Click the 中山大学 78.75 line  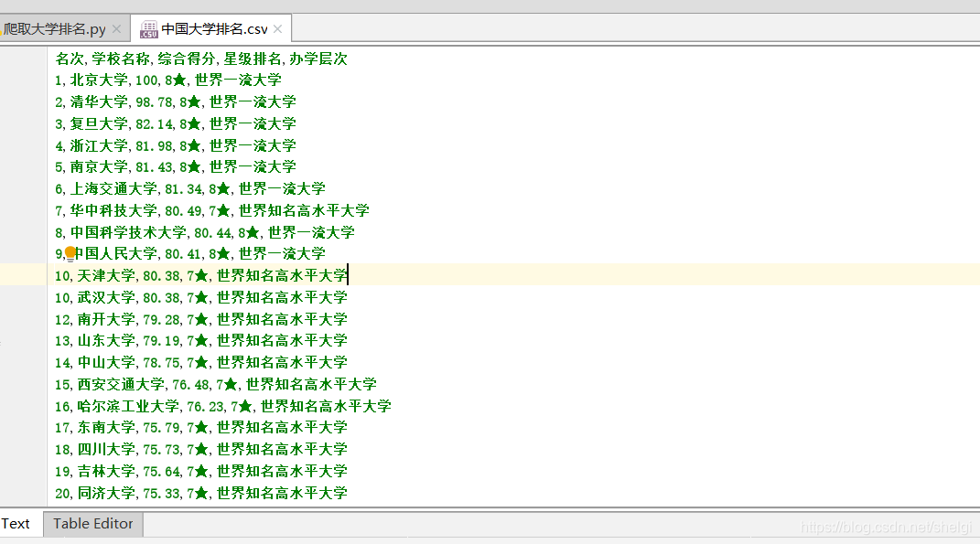click(x=201, y=362)
